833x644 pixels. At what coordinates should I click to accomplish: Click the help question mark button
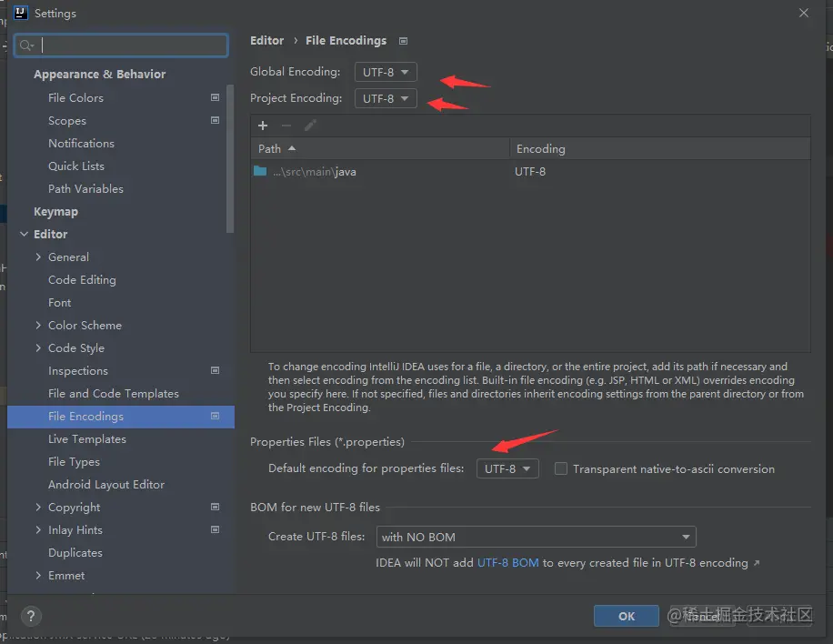tap(31, 616)
